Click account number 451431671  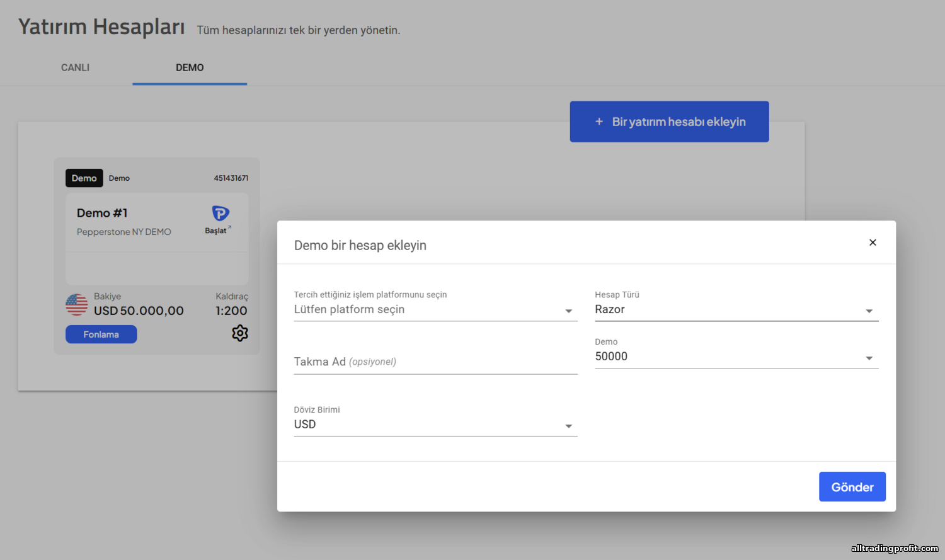tap(231, 178)
